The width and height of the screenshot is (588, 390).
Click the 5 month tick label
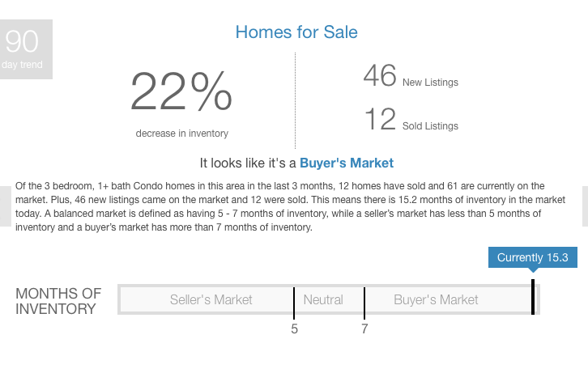coord(294,329)
